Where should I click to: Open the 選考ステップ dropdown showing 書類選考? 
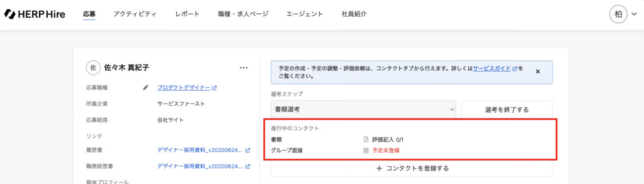click(x=363, y=109)
